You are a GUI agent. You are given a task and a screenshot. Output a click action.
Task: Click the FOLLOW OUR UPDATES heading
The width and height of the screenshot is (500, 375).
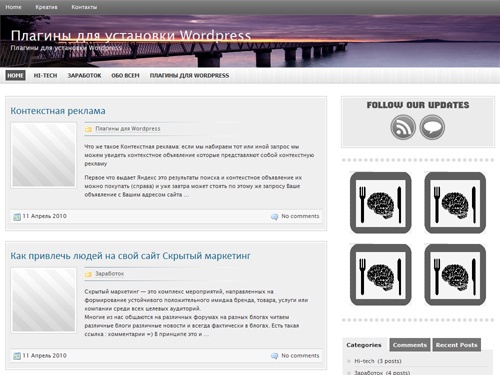[x=418, y=105]
